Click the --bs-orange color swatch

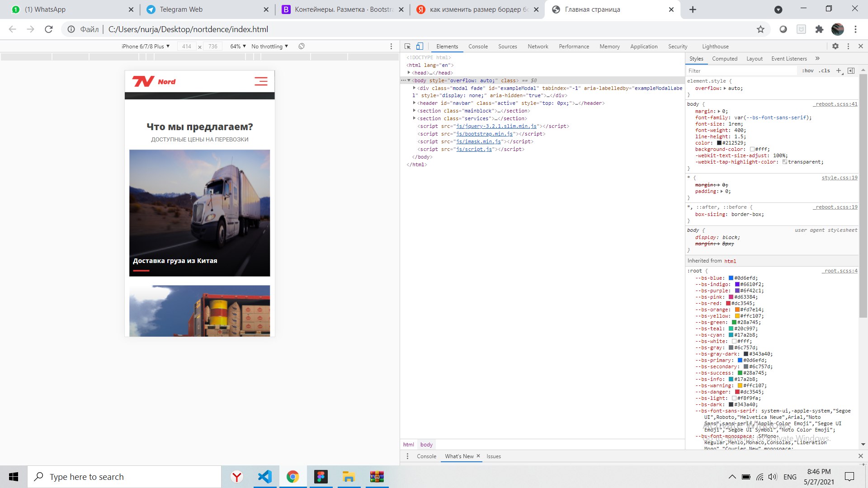point(737,310)
